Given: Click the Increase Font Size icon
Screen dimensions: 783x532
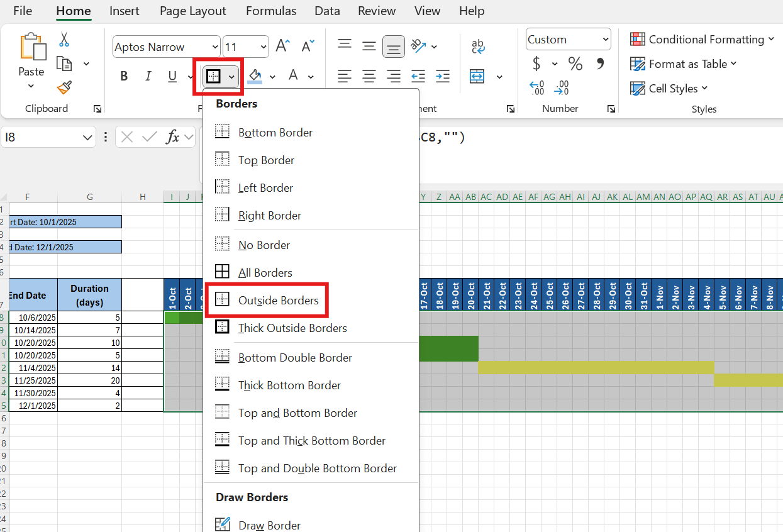Looking at the screenshot, I should pos(282,46).
